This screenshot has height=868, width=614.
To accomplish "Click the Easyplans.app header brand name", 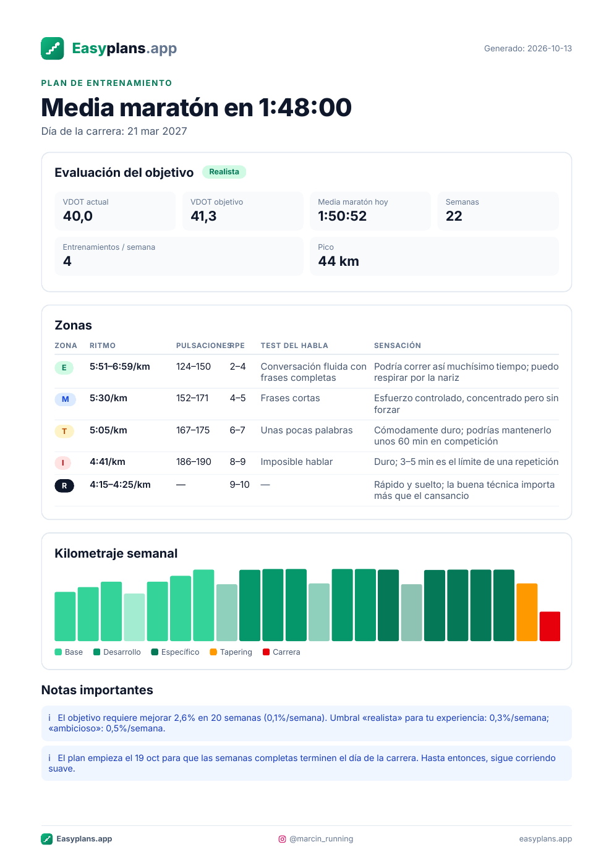I will (124, 48).
